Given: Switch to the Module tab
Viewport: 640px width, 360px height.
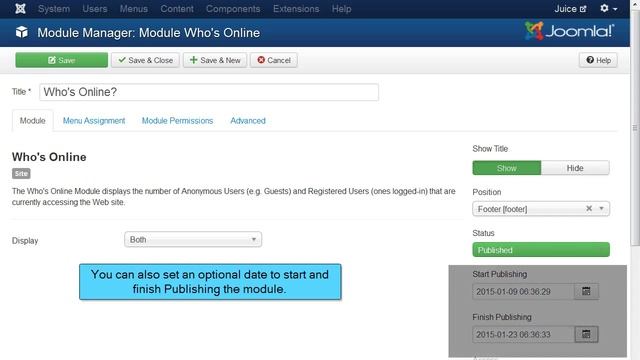Looking at the screenshot, I should [33, 120].
